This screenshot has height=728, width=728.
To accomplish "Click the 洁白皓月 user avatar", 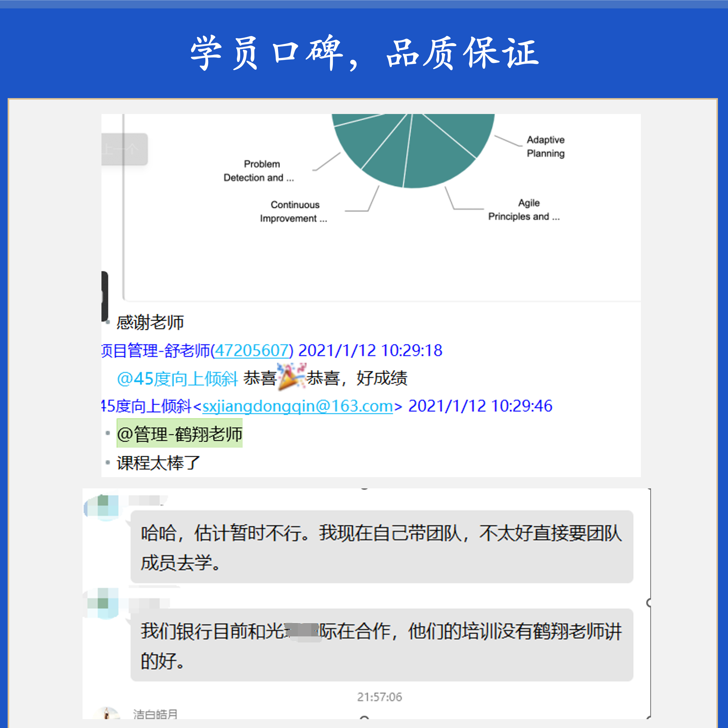I will click(x=107, y=715).
